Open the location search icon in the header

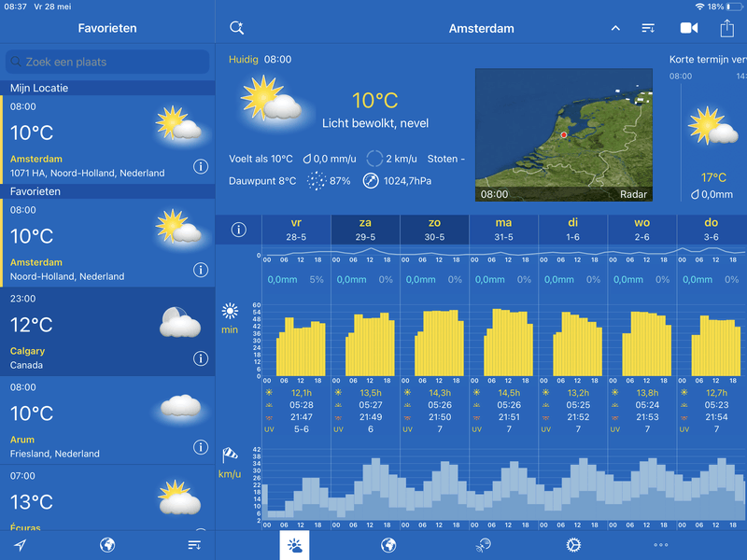[x=237, y=28]
